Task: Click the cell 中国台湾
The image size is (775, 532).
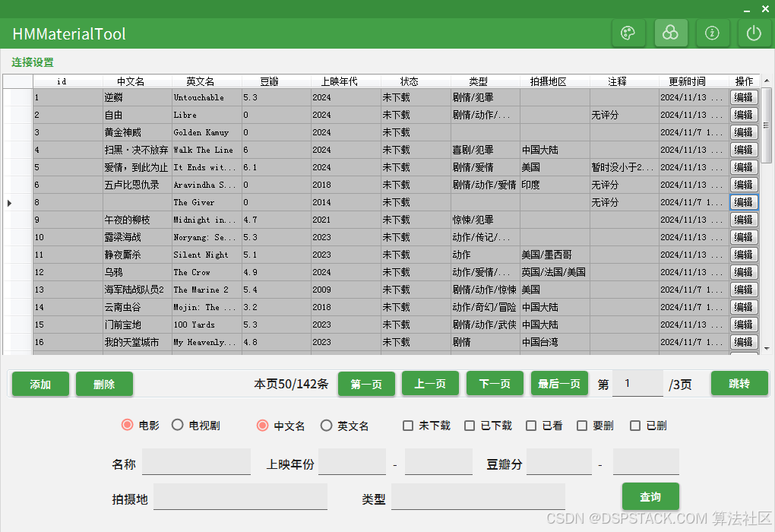Action: tap(555, 342)
